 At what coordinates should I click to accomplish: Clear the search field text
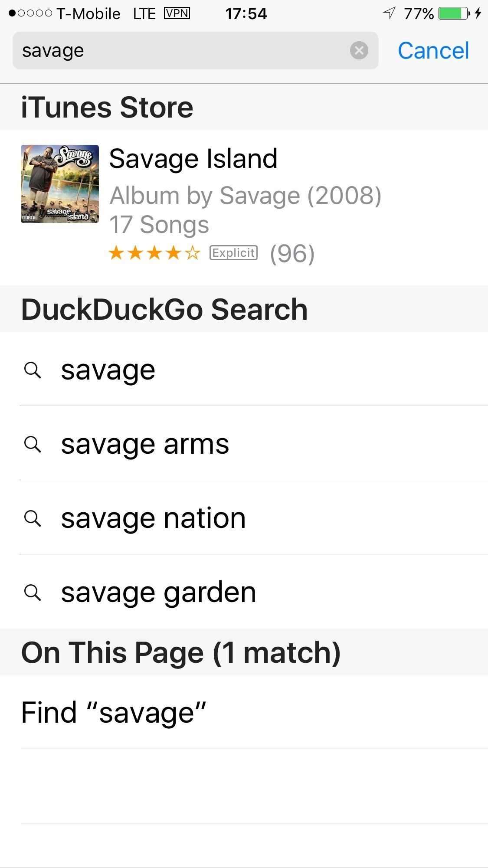pyautogui.click(x=359, y=50)
